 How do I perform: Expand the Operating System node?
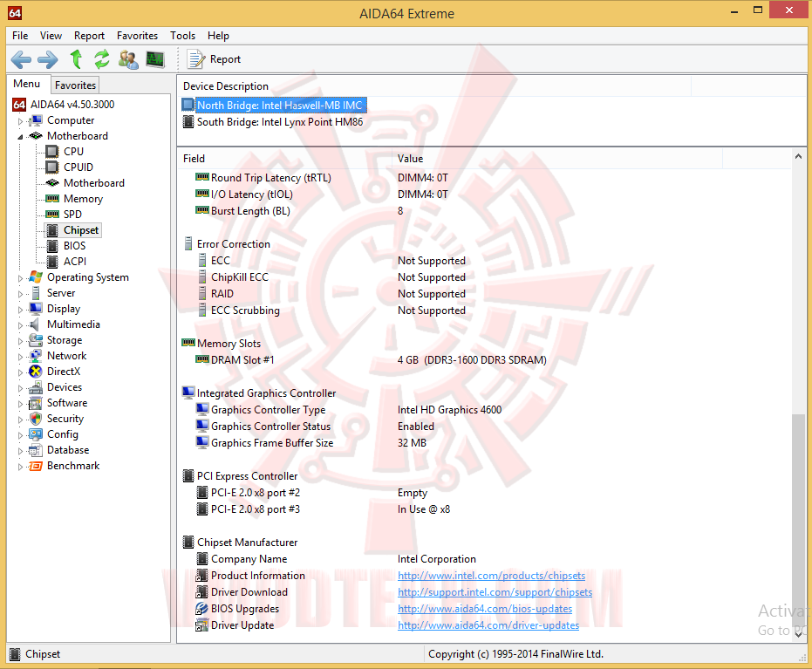click(20, 278)
